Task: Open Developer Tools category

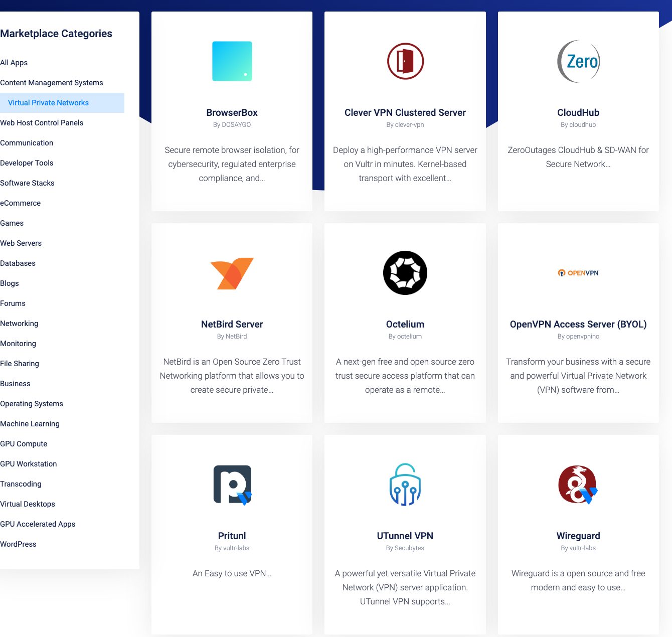Action: point(27,163)
